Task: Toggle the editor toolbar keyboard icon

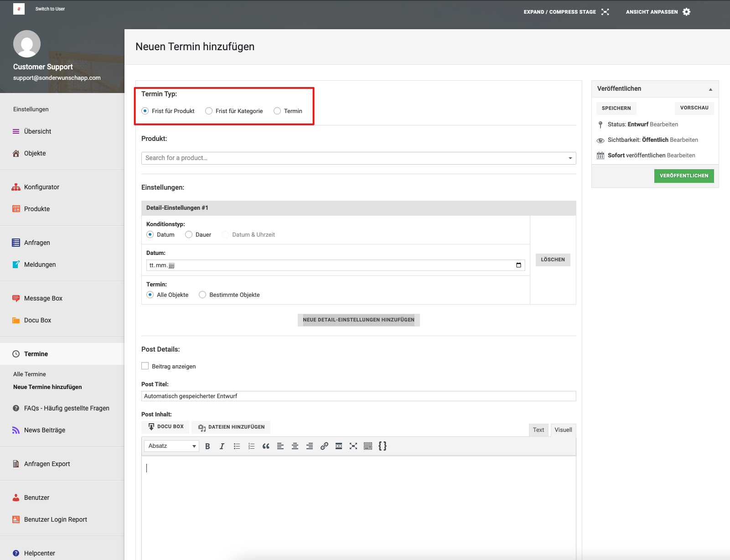Action: pyautogui.click(x=368, y=446)
